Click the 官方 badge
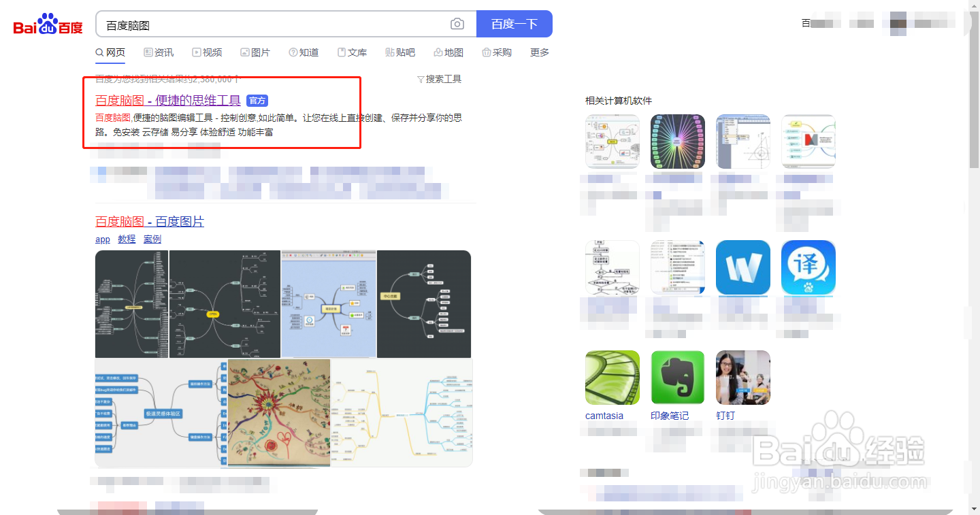Viewport: 980px width, 515px height. coord(257,101)
